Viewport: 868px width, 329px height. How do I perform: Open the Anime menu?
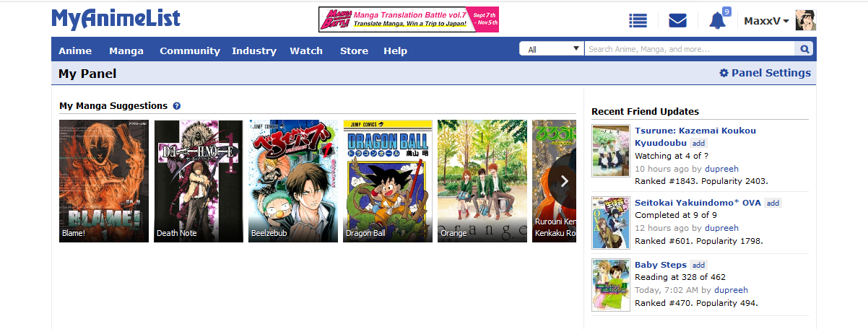pyautogui.click(x=75, y=51)
